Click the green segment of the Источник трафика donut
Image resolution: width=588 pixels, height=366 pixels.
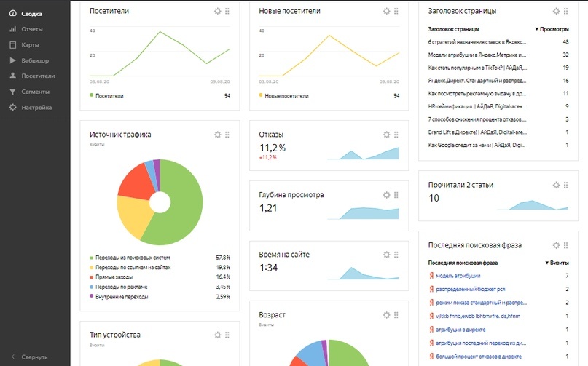point(184,206)
